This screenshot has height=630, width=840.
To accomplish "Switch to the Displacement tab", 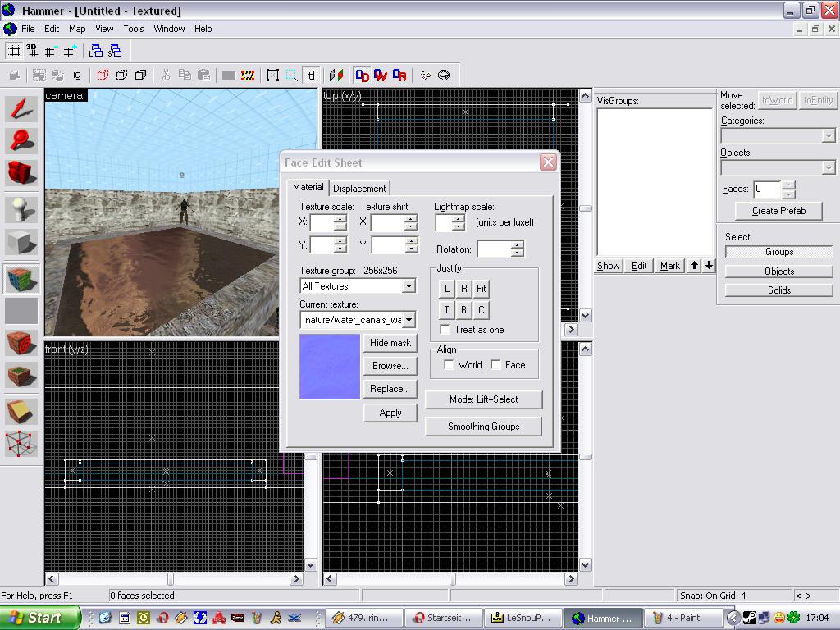I will click(359, 189).
